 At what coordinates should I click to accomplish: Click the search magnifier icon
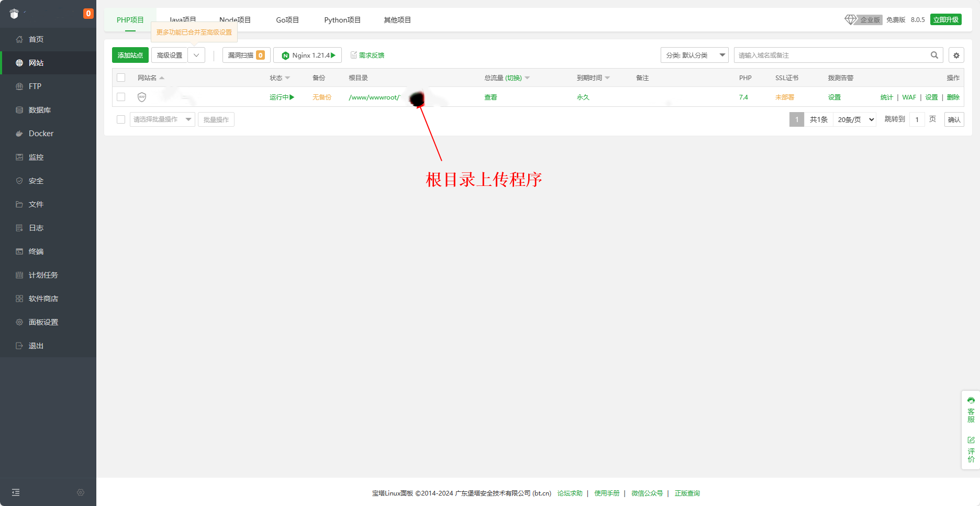(x=934, y=55)
